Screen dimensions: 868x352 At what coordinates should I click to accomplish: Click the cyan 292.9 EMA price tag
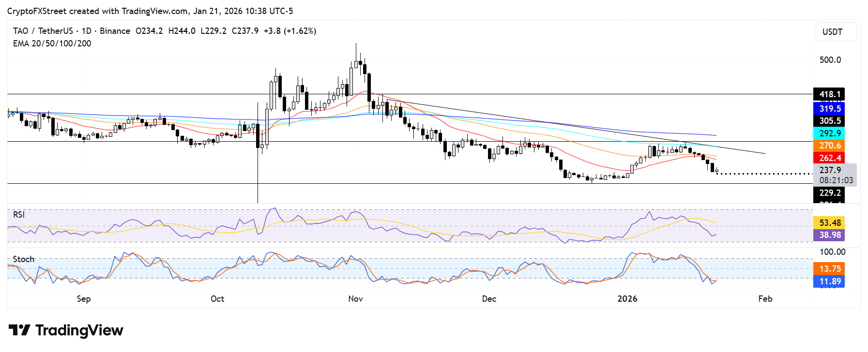pos(829,133)
